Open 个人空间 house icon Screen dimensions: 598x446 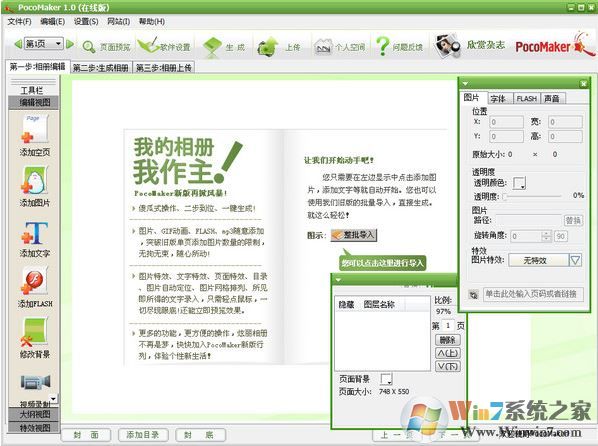tap(323, 47)
